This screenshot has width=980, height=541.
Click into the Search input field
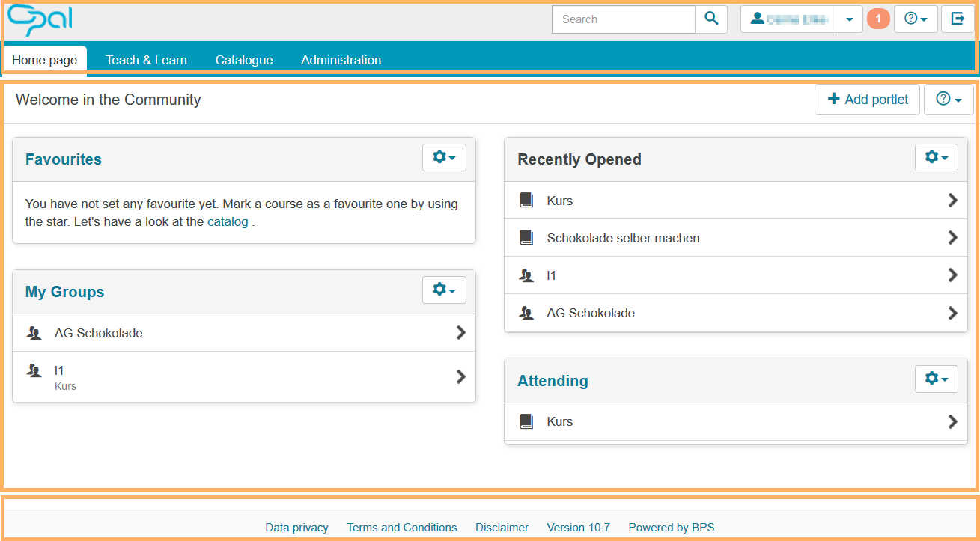(x=623, y=19)
